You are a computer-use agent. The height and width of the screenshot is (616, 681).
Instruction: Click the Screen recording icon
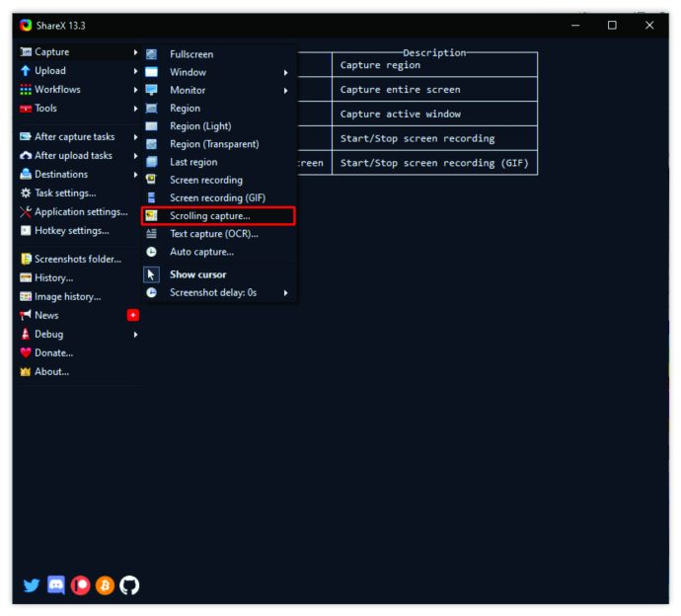point(151,180)
